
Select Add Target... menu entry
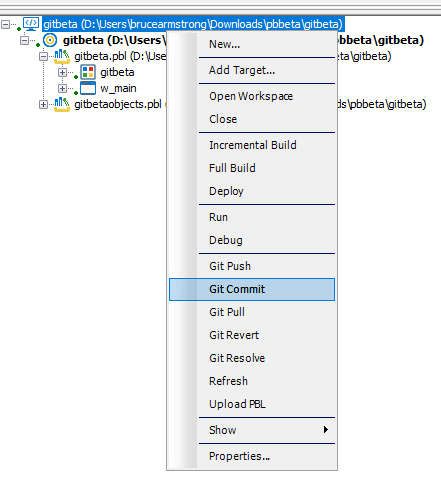[252, 70]
